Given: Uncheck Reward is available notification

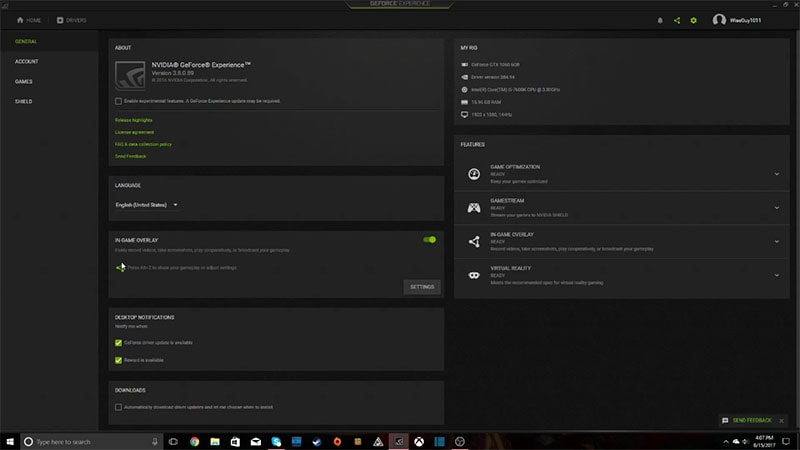Looking at the screenshot, I should 118,360.
